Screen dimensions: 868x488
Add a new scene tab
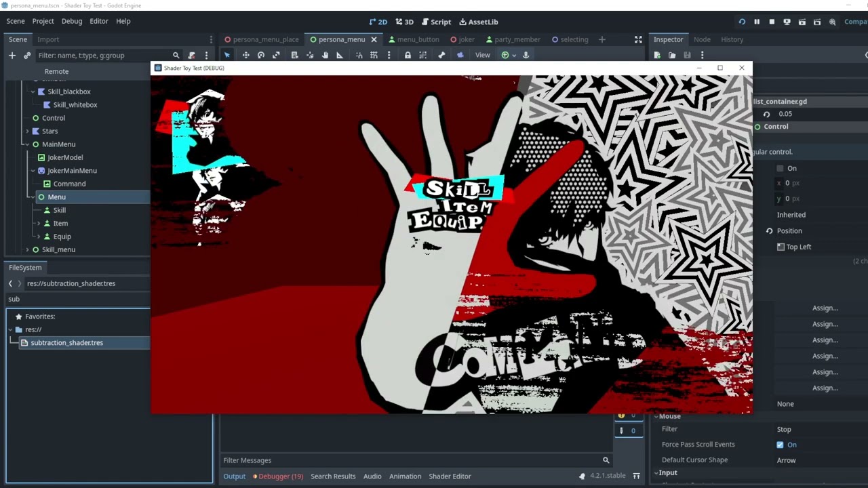coord(601,39)
